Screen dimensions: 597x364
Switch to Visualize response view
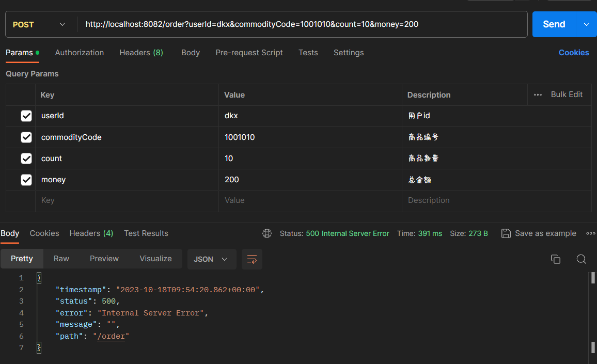[x=155, y=259]
